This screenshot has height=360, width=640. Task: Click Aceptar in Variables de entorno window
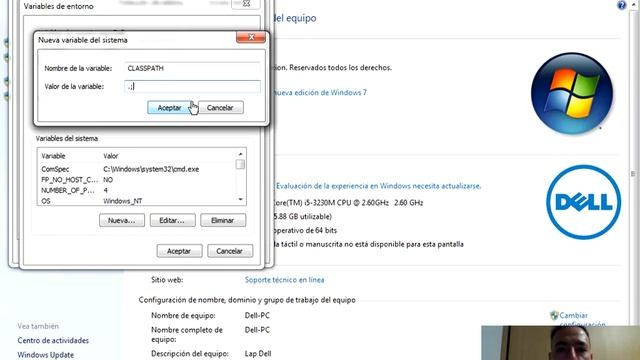coord(179,251)
